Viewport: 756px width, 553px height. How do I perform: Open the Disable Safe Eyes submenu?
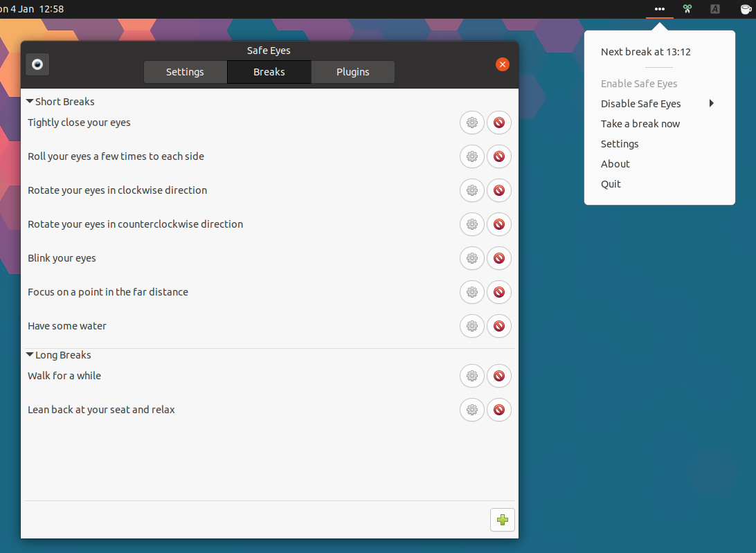(640, 103)
